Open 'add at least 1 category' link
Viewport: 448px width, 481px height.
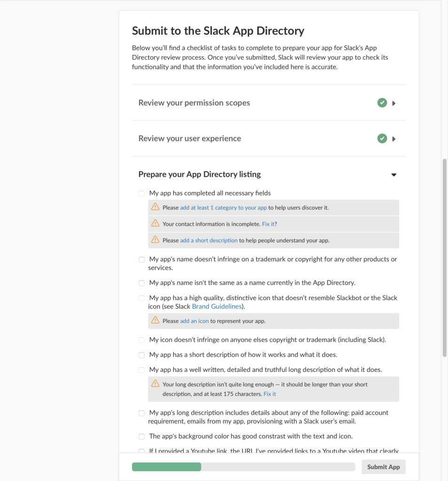coord(223,208)
